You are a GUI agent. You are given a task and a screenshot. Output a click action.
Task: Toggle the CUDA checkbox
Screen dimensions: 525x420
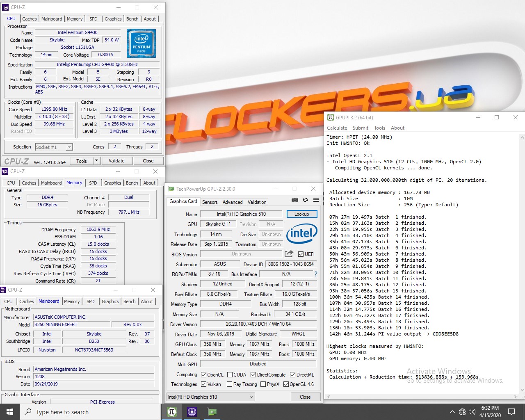click(x=230, y=374)
